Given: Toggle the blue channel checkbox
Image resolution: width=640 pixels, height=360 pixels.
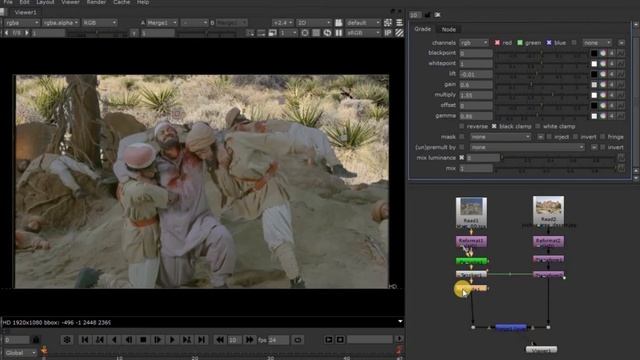Looking at the screenshot, I should [x=549, y=42].
